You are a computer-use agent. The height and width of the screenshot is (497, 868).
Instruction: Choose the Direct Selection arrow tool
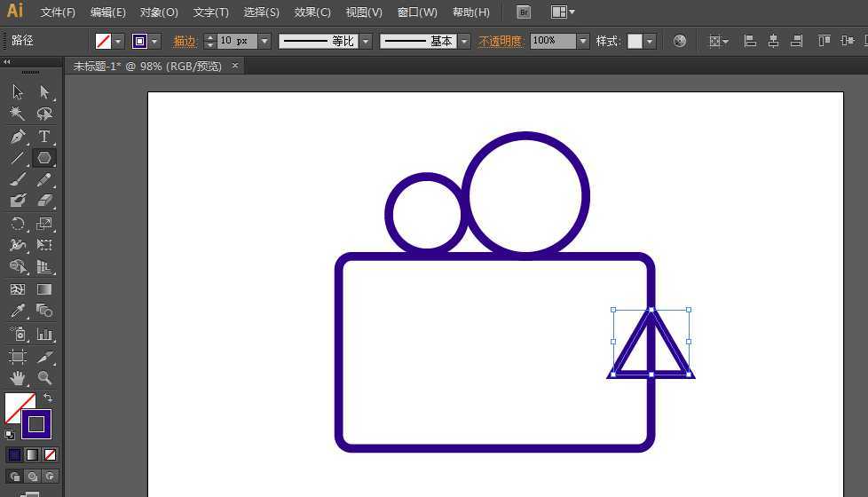(44, 92)
